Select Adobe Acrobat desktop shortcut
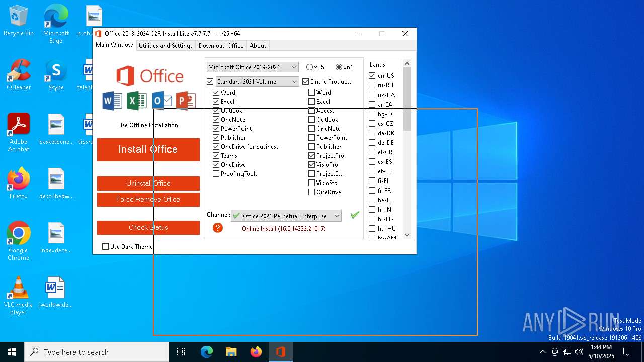Viewport: 644px width, 362px height. [19, 133]
